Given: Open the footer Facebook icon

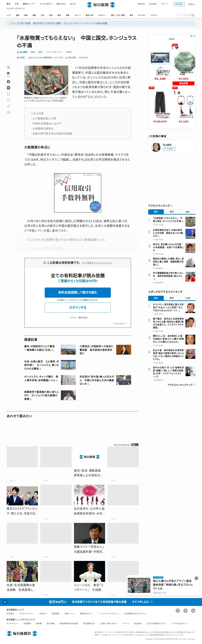Looking at the screenshot, I should tap(185, 610).
